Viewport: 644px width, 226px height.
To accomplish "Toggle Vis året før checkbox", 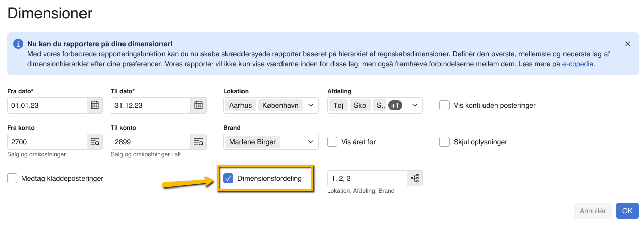I will point(332,142).
